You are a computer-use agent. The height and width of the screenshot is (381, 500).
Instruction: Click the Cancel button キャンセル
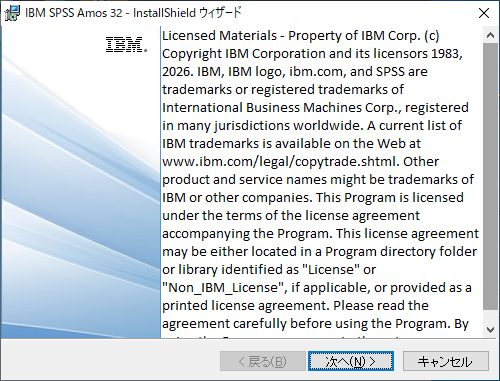click(446, 361)
